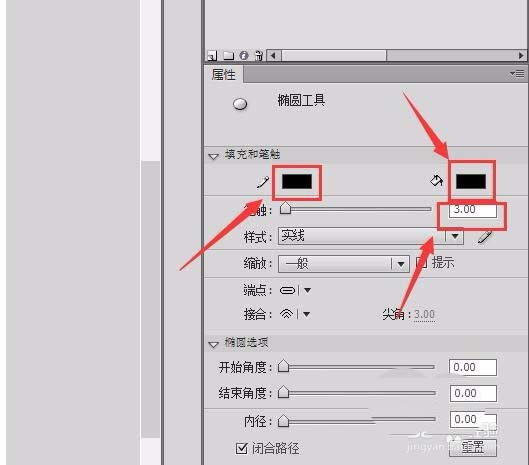
Task: Select the 属性 tab
Action: [224, 75]
